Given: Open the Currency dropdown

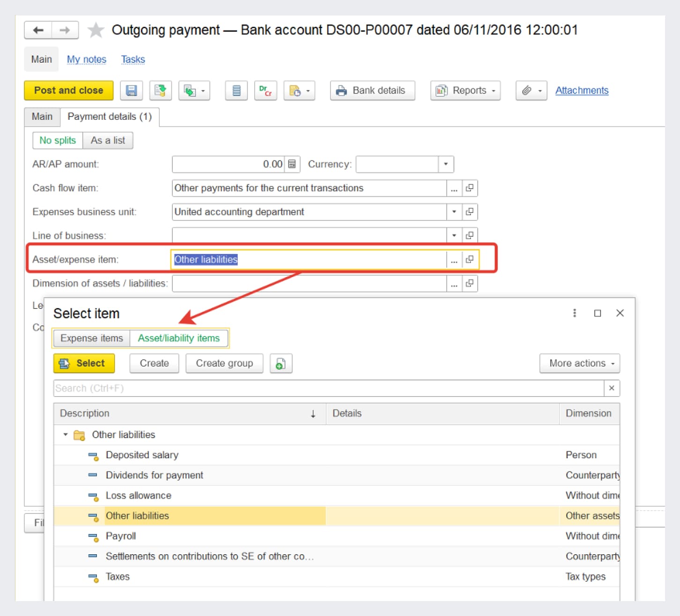Looking at the screenshot, I should click(x=445, y=164).
